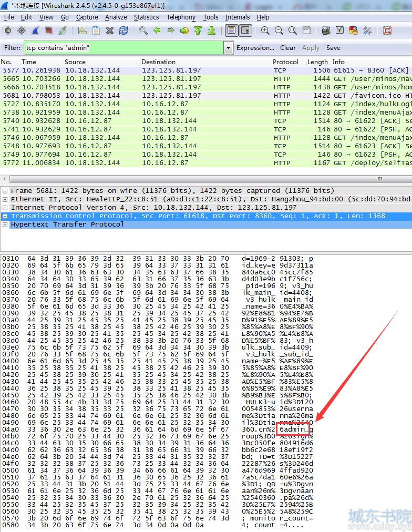Toggle auto-scroll during live capture
This screenshot has width=412, height=532.
[245, 30]
